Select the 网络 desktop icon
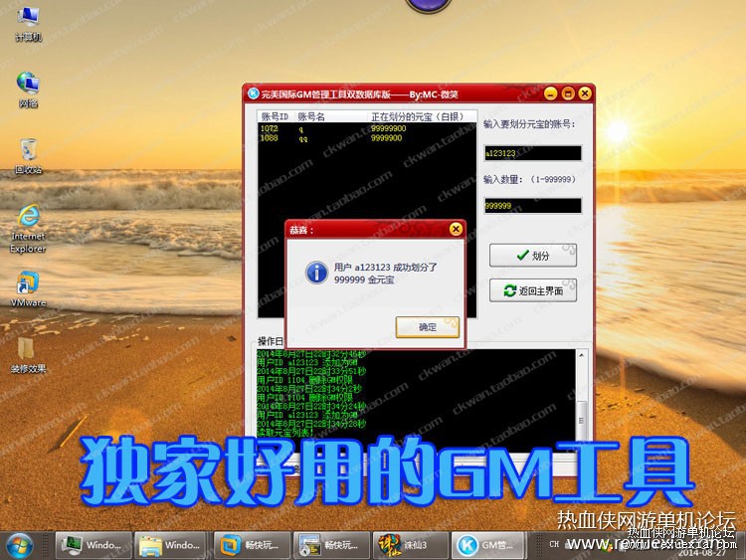746x560 pixels. click(28, 89)
